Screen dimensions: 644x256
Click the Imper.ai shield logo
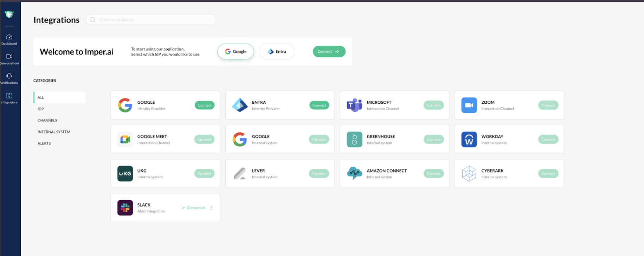(9, 14)
